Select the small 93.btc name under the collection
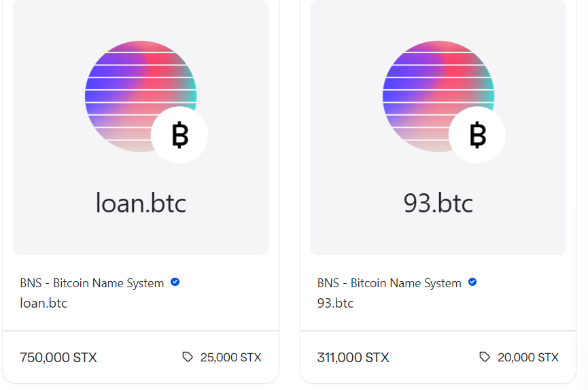Screen dimensions: 588x390 pyautogui.click(x=335, y=303)
